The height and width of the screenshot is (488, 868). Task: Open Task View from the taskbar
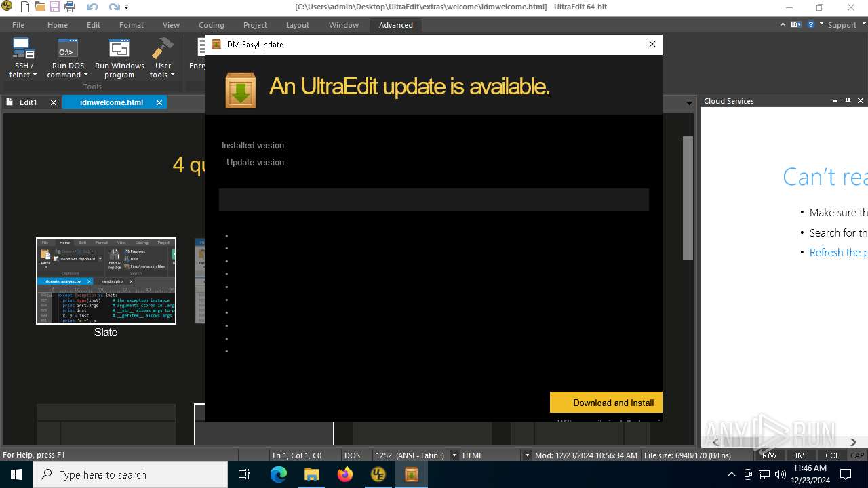pos(244,474)
